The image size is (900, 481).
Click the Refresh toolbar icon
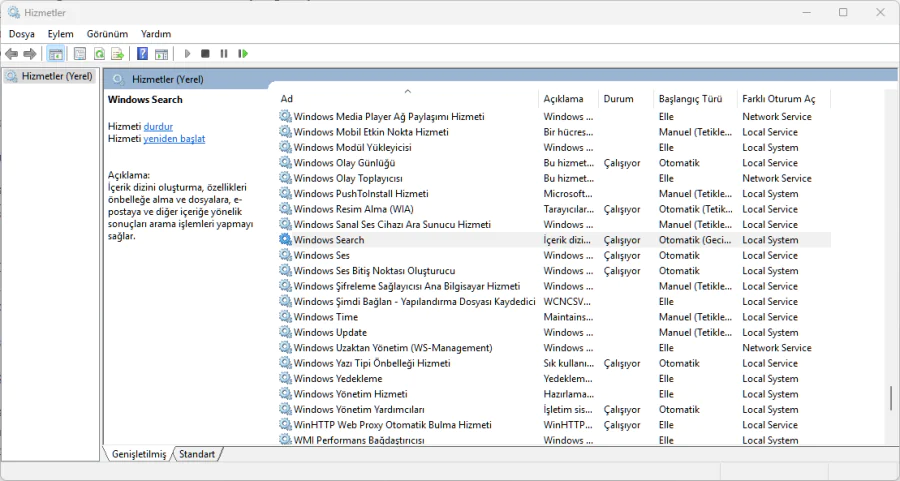click(99, 54)
